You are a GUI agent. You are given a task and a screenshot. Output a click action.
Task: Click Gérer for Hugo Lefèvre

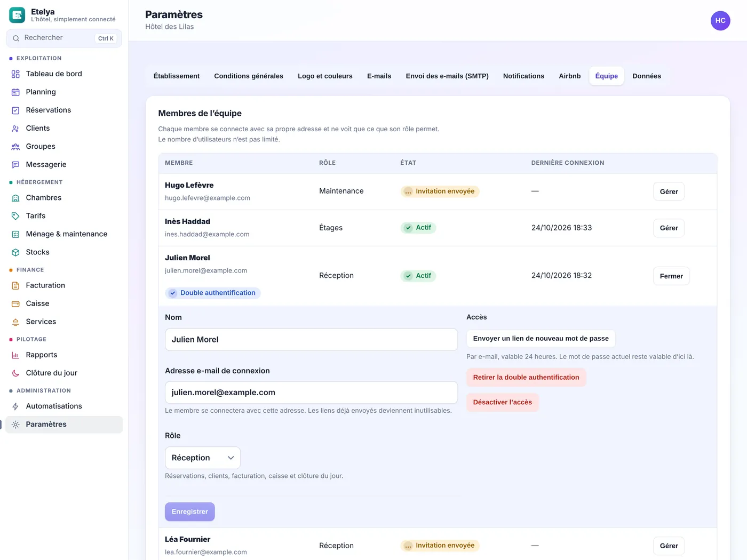[x=669, y=191]
